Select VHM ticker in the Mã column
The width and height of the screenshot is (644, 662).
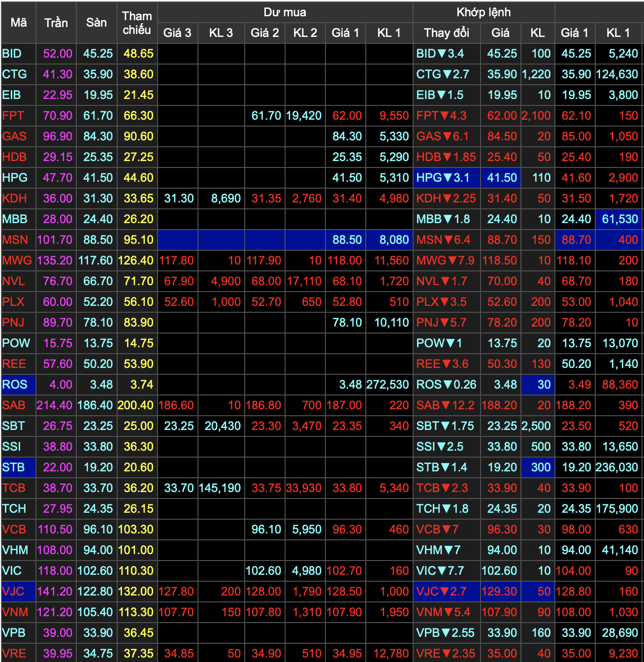19,550
